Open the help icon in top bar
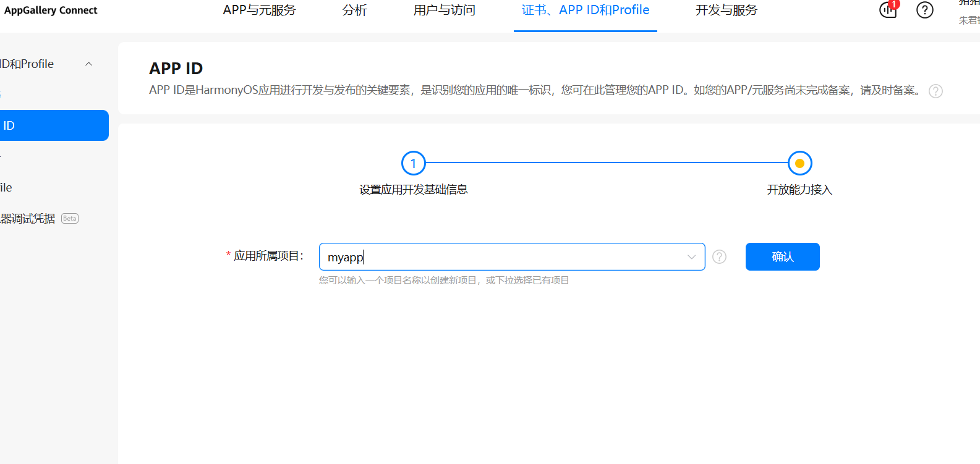 tap(925, 10)
